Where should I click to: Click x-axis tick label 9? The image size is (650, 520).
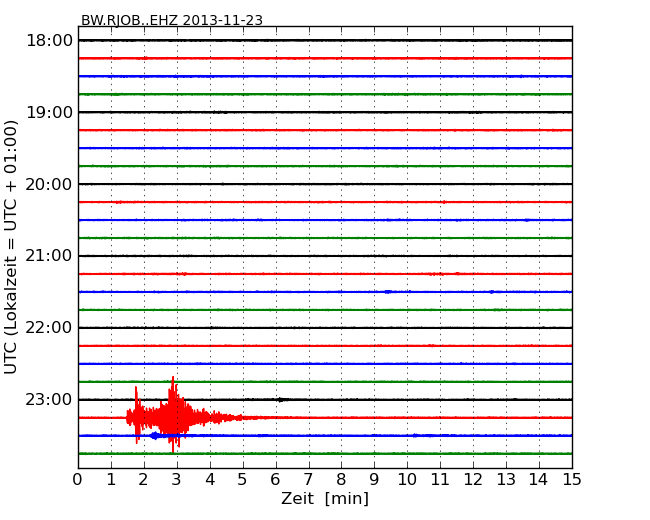[374, 480]
